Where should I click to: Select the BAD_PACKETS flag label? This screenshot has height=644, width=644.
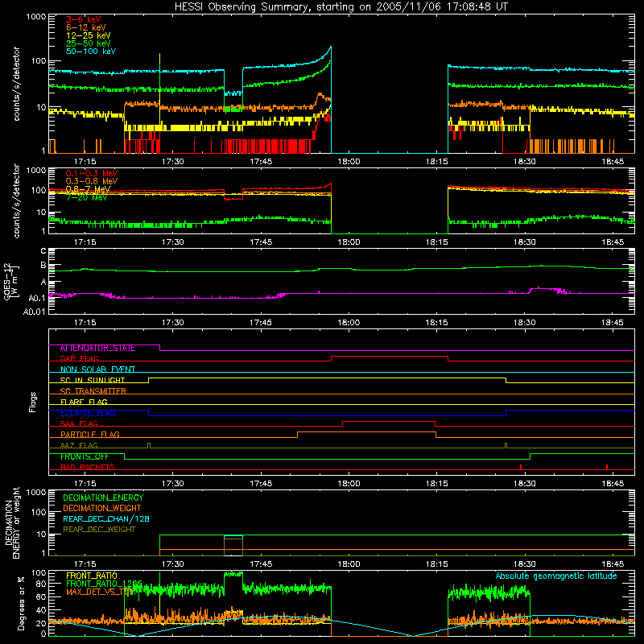tap(88, 468)
